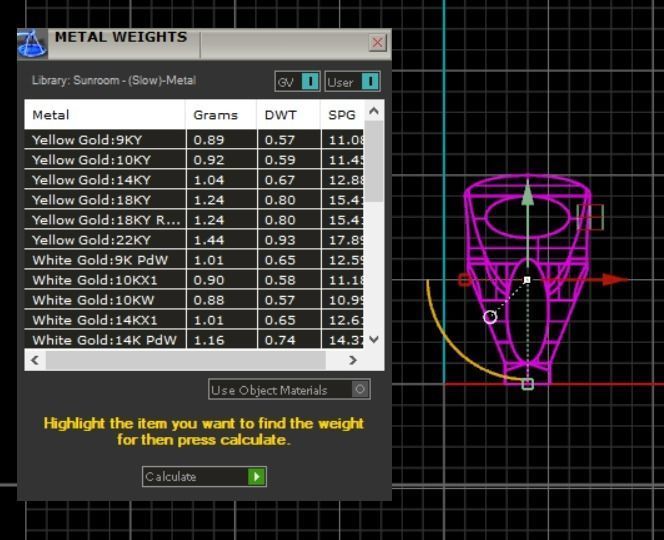Toggle the GV library switch
Screen dimensions: 664x540
coord(297,81)
